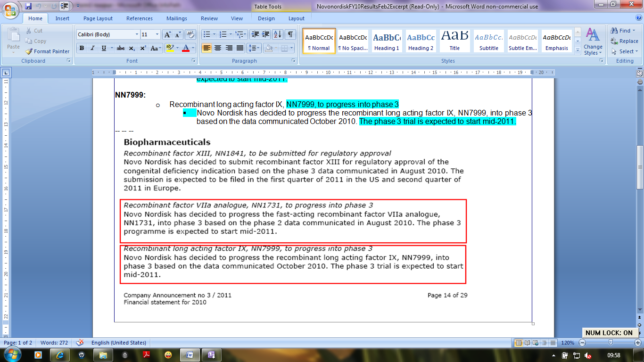Click the Format Painter brush icon
The image size is (644, 362).
(x=29, y=51)
